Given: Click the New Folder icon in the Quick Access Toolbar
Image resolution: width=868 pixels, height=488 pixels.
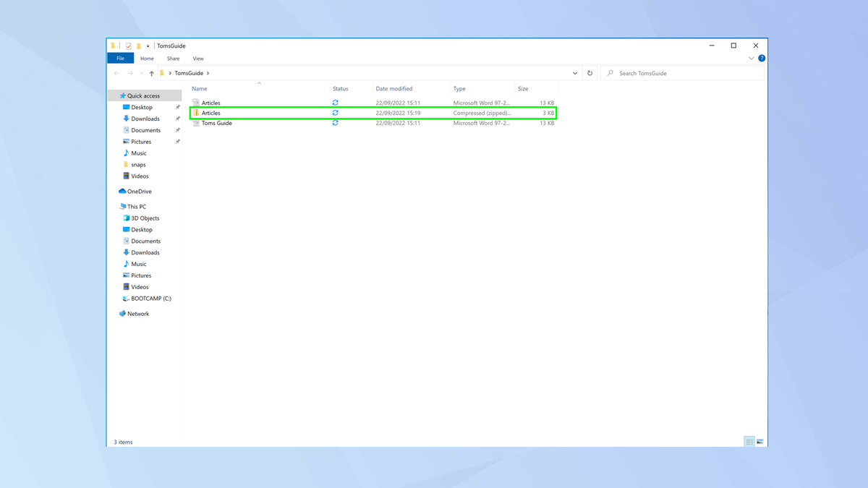Looking at the screenshot, I should point(138,46).
